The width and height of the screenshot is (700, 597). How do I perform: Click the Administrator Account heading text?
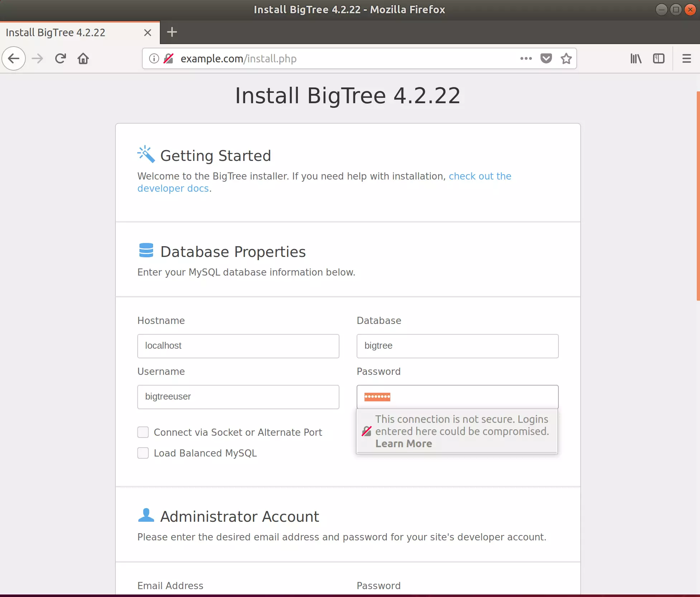240,516
